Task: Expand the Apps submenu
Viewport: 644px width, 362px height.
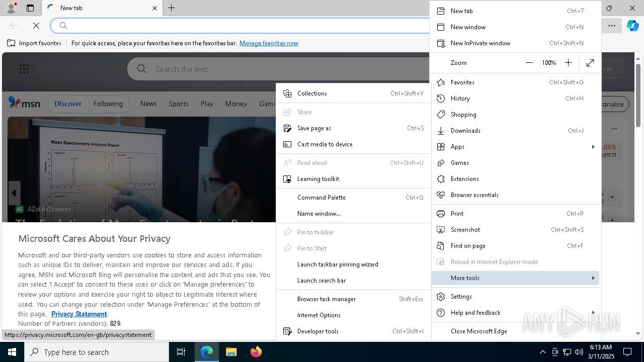Action: point(515,147)
